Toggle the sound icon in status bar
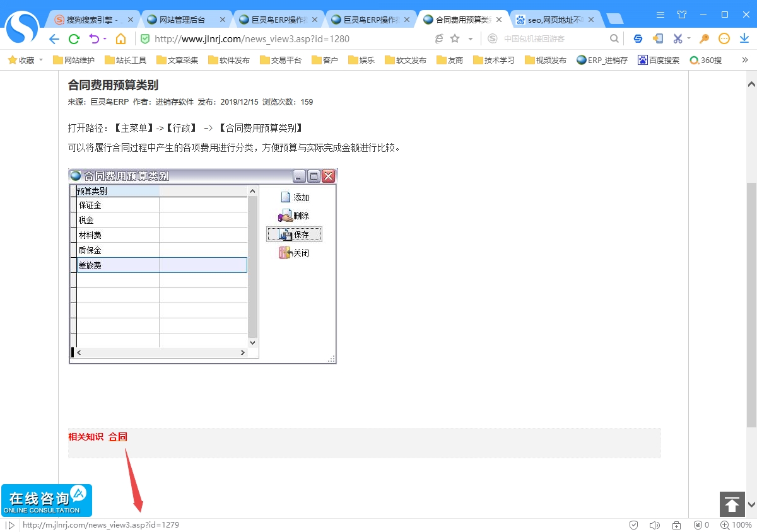This screenshot has width=757, height=532. tap(654, 525)
